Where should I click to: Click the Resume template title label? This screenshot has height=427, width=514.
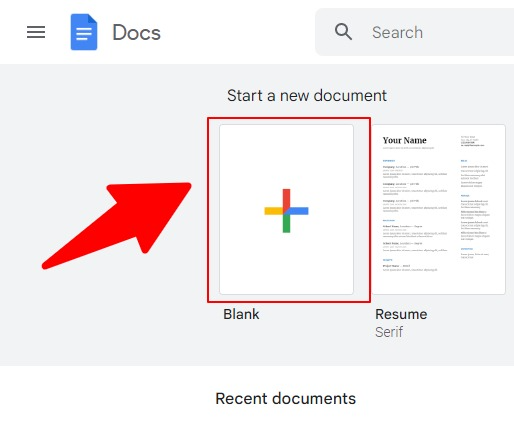coord(401,314)
